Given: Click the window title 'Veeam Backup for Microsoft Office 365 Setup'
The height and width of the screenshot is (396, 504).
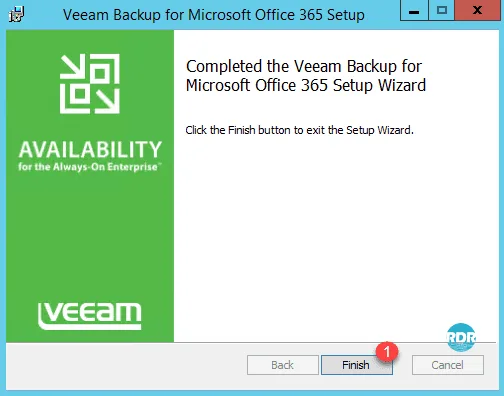Looking at the screenshot, I should coord(214,15).
